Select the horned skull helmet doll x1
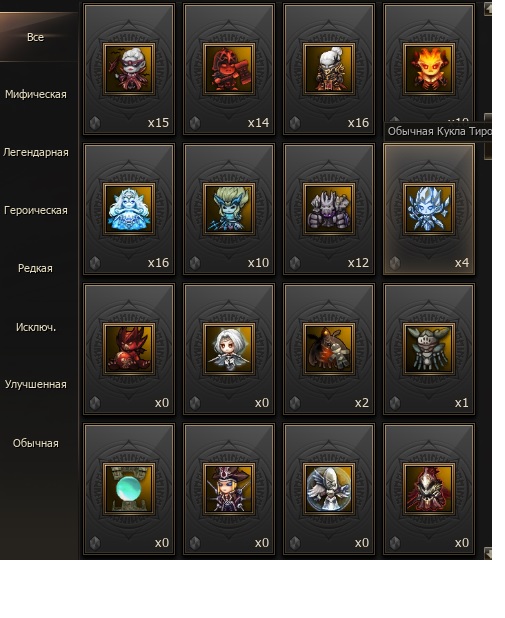This screenshot has width=505, height=618. tap(429, 349)
